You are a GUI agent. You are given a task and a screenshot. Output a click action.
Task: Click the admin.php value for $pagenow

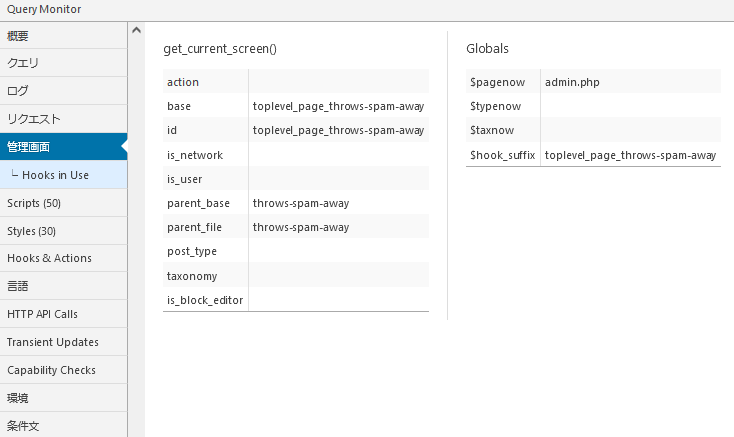[572, 82]
